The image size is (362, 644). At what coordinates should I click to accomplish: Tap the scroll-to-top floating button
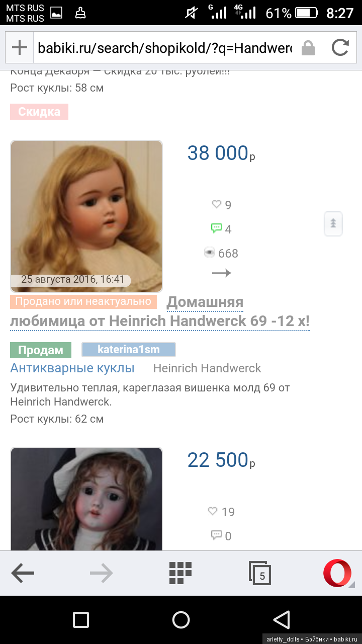[333, 223]
